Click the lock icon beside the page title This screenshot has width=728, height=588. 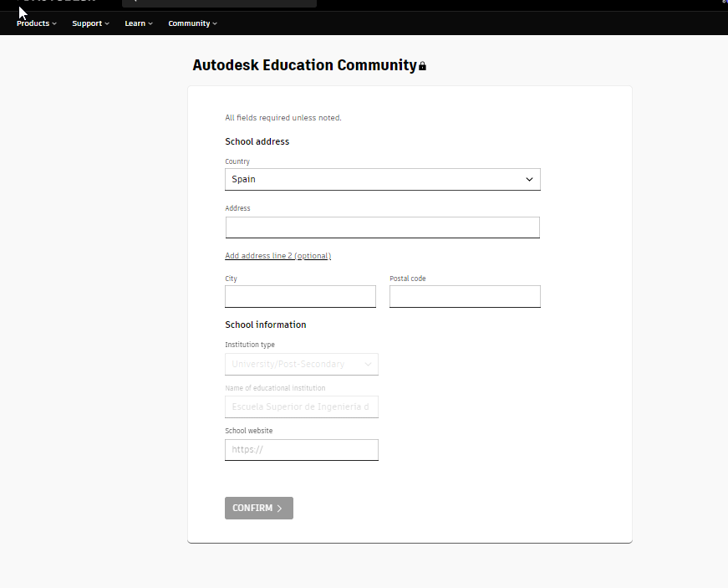click(x=422, y=66)
